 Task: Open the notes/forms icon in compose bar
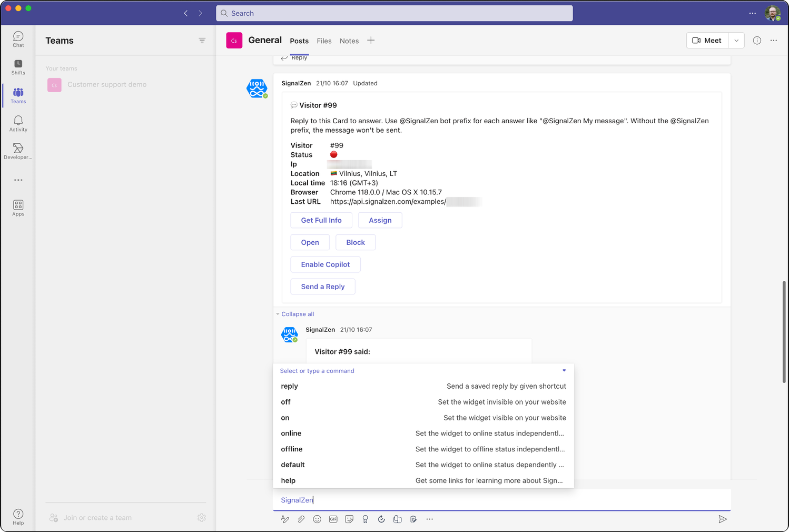tap(413, 519)
